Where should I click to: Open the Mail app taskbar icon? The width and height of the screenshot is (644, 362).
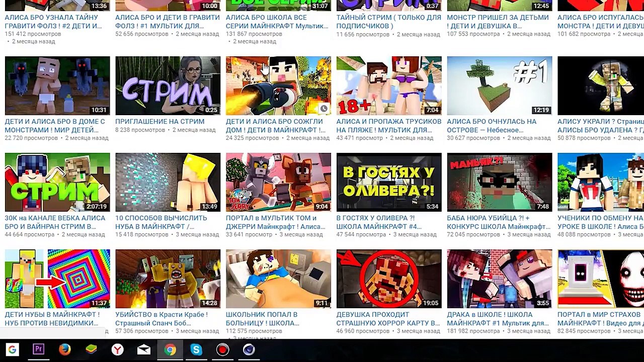[x=144, y=350]
